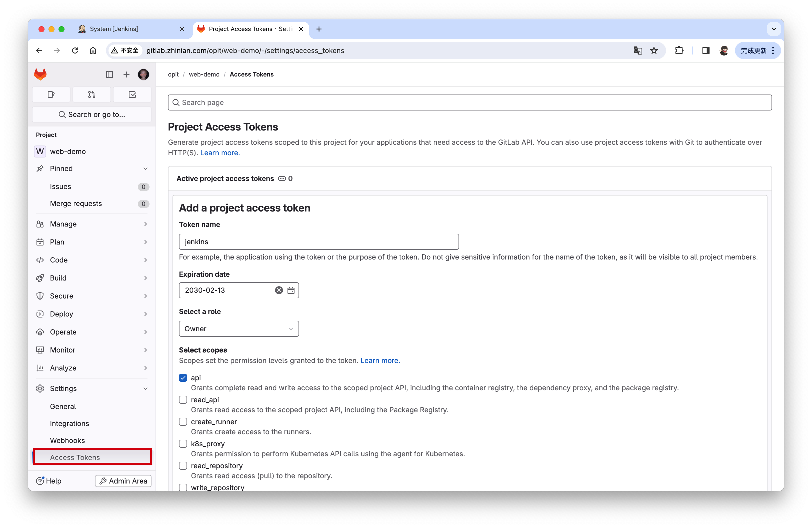The height and width of the screenshot is (528, 812).
Task: Open the browser extensions puzzle icon
Action: pyautogui.click(x=679, y=50)
